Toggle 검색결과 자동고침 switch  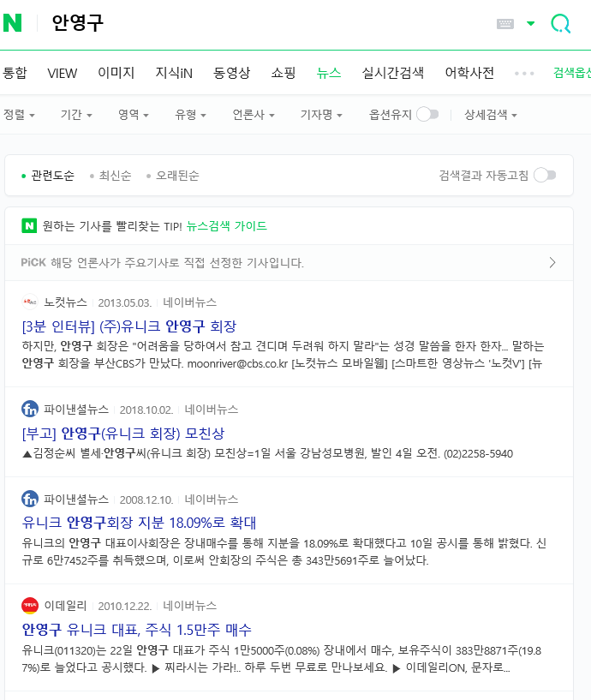(x=545, y=175)
